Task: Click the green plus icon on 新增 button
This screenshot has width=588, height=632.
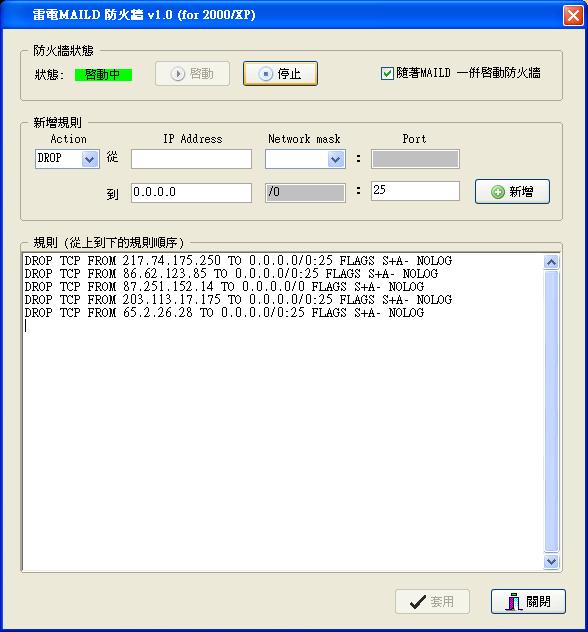Action: (498, 192)
